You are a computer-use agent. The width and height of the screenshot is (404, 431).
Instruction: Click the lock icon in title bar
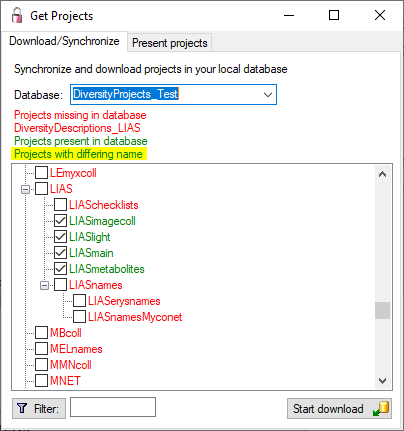[17, 15]
